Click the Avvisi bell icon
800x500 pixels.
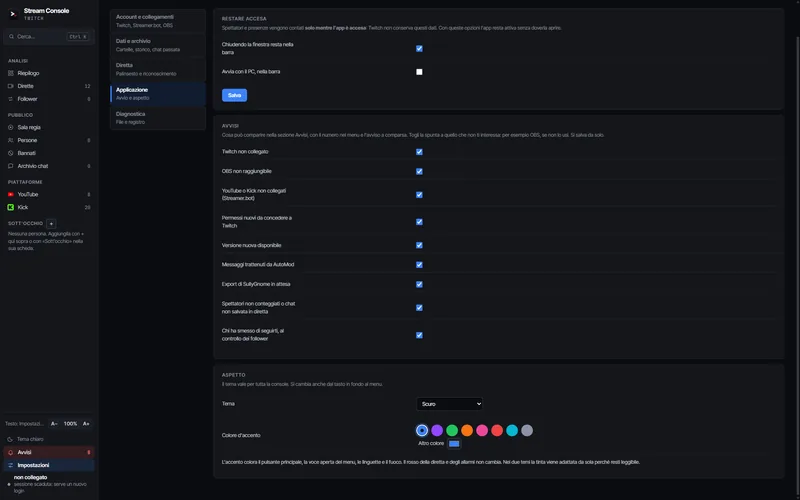[10, 452]
